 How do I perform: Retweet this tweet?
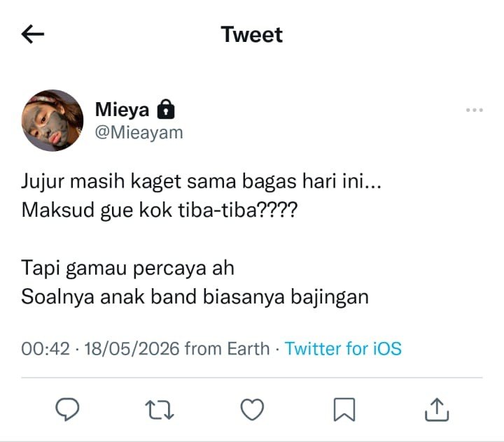(160, 410)
